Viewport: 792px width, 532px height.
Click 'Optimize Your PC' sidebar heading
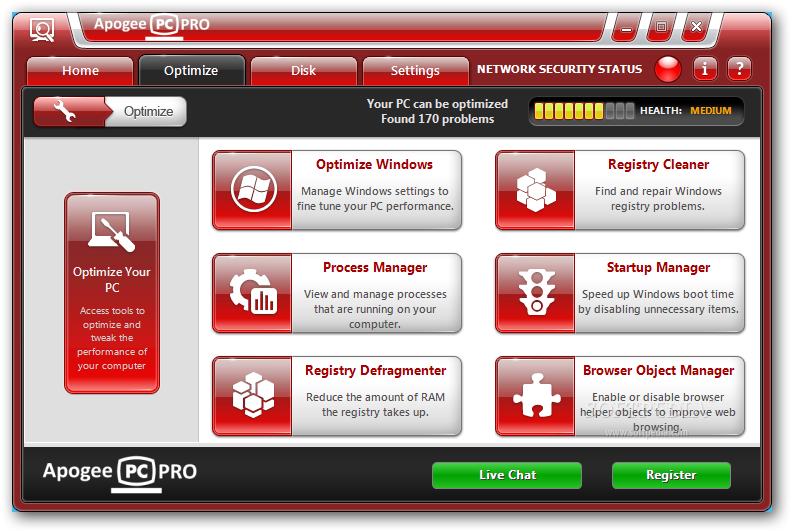tap(112, 279)
